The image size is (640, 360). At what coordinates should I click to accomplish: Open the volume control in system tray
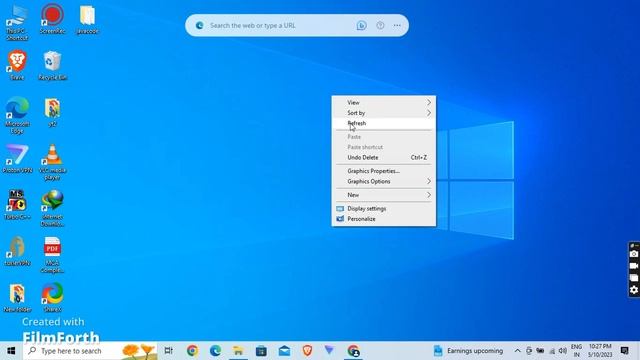[562, 351]
